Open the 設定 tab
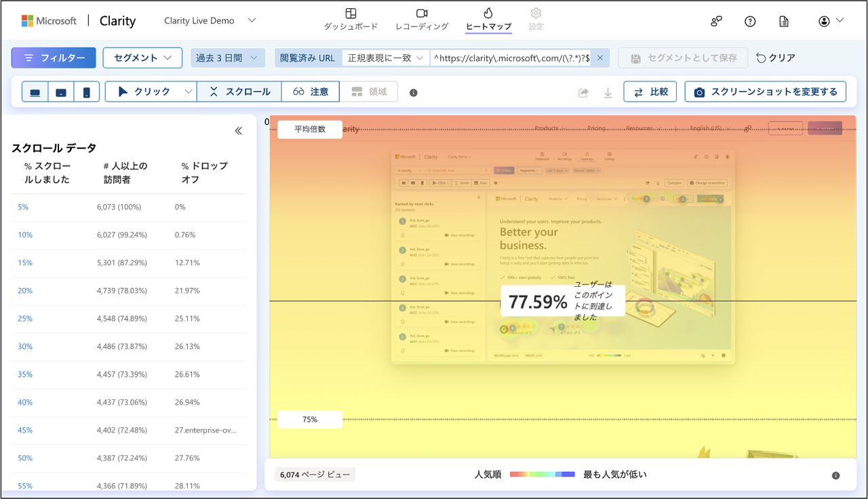This screenshot has height=499, width=868. [x=536, y=20]
